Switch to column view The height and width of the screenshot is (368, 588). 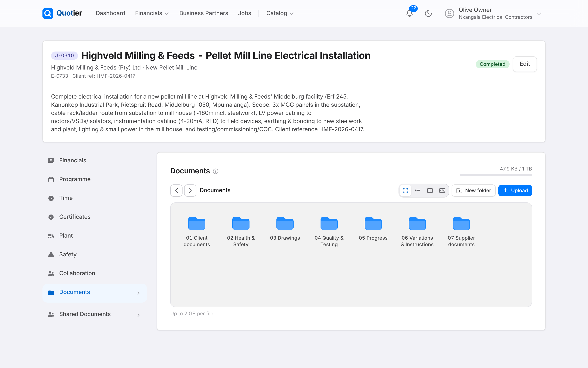point(430,191)
